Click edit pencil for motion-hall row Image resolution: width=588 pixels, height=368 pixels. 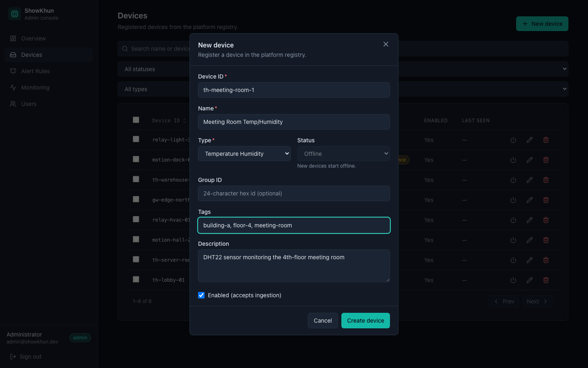click(530, 240)
